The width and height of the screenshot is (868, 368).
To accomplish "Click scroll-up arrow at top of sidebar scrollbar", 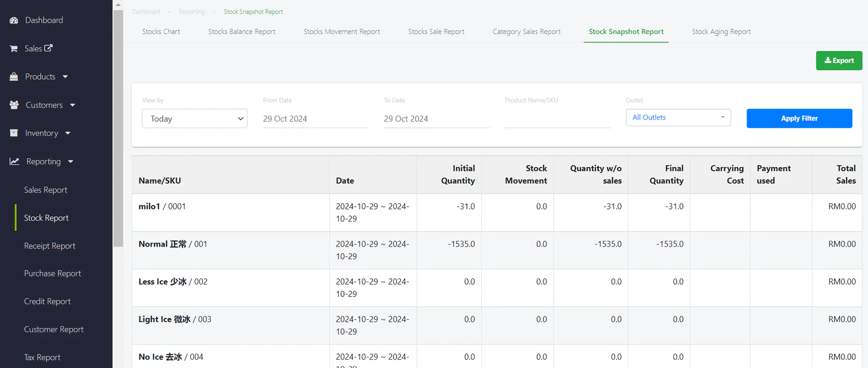I will click(118, 5).
